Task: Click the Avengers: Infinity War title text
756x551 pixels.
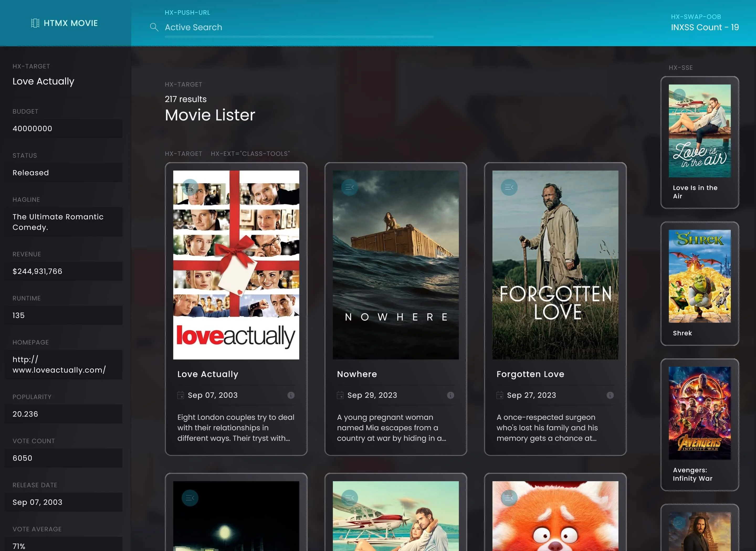Action: 693,474
